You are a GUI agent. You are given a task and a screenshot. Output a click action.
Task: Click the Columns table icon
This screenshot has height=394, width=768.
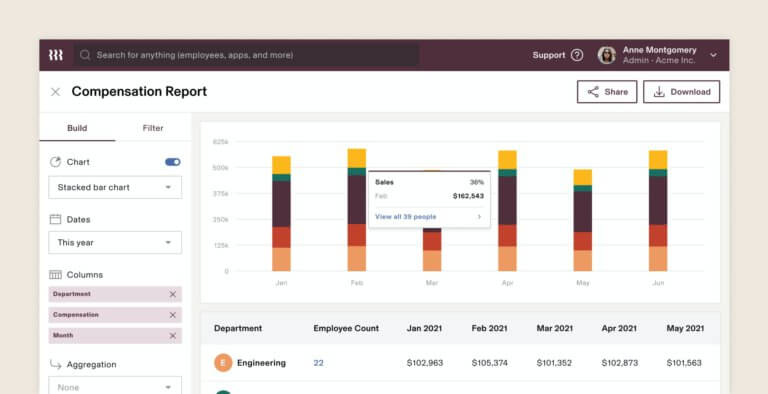pos(55,274)
